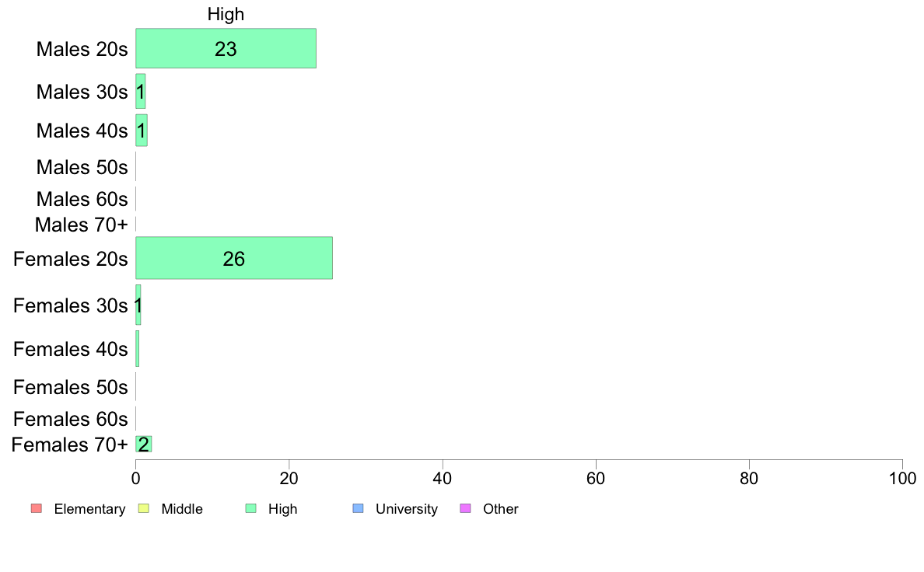Click the Males 40s bar
Viewport: 924px width, 572px height.
(x=142, y=131)
